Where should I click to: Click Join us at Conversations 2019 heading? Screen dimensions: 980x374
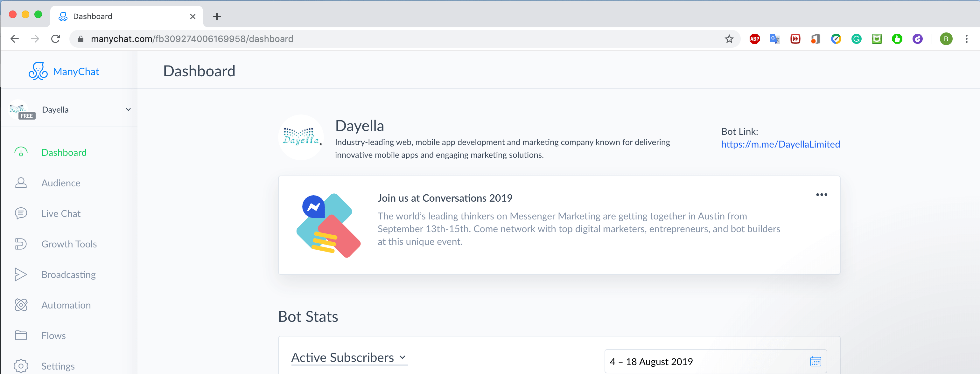coord(445,198)
